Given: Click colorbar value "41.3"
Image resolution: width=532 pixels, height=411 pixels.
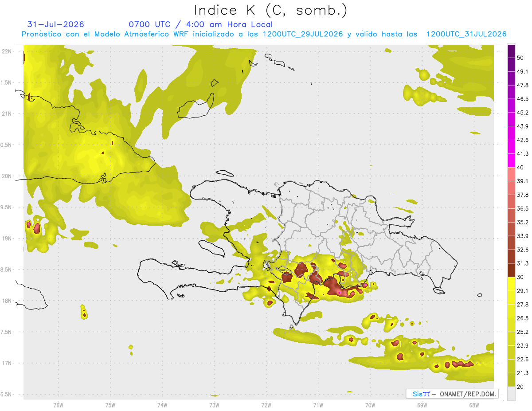Looking at the screenshot, I should point(523,154).
